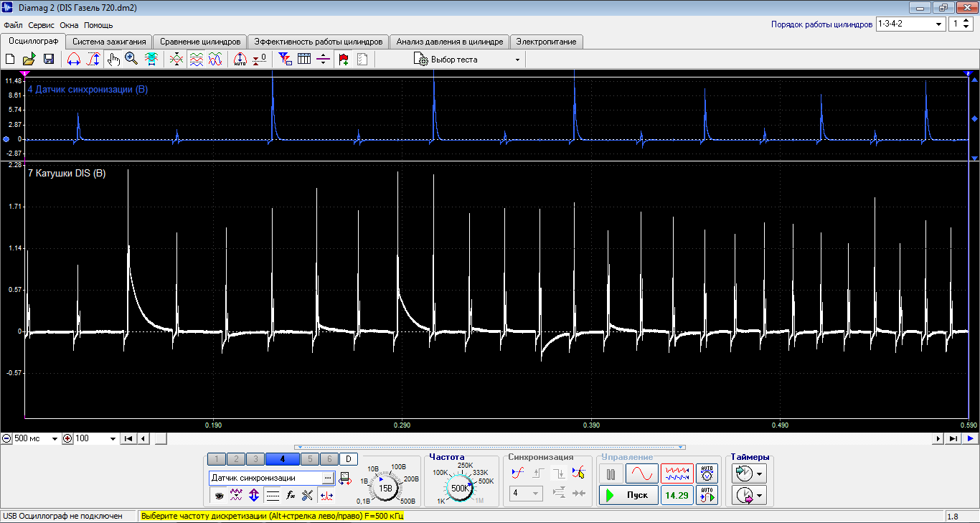Select the Осциллограф tab
980x523 pixels.
pyautogui.click(x=33, y=41)
